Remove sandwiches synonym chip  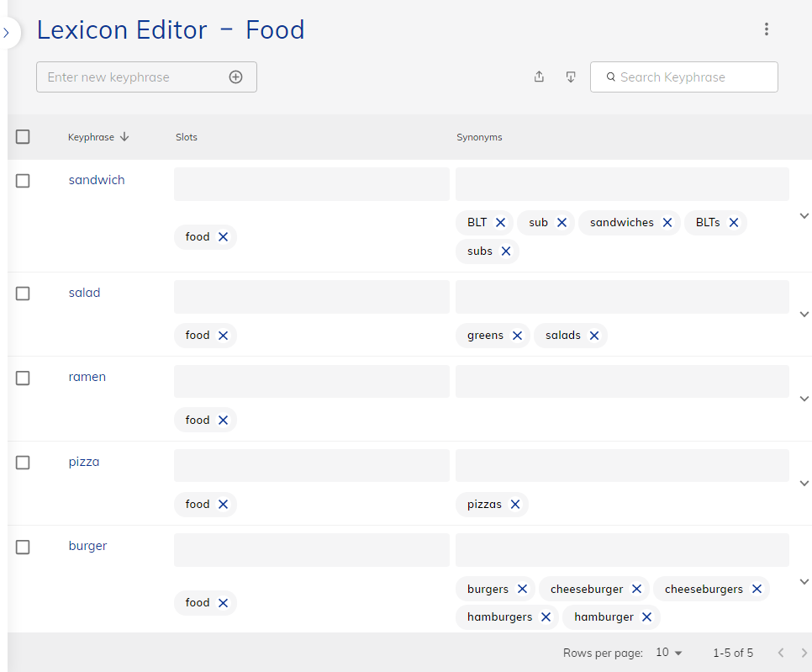pos(667,222)
